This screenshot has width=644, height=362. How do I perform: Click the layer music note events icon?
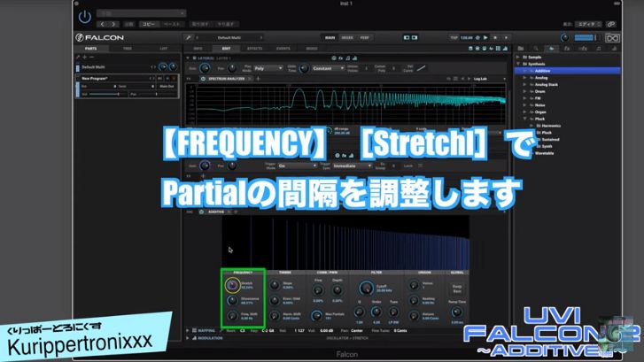(348, 58)
